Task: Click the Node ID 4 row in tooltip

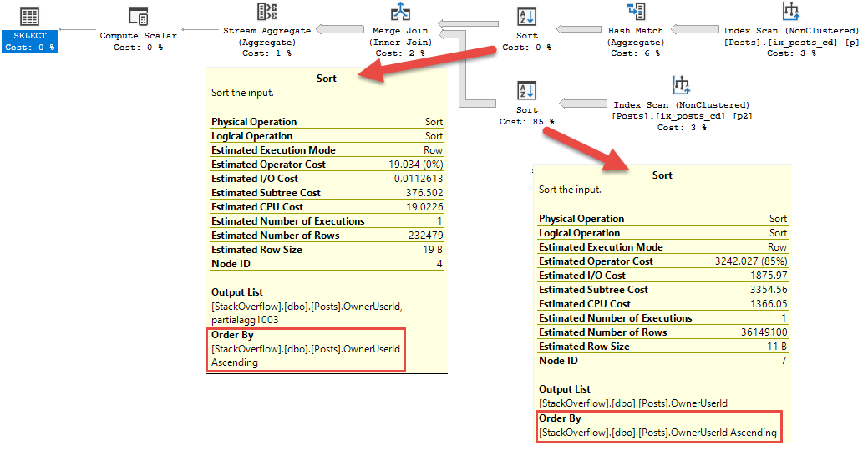Action: point(327,264)
